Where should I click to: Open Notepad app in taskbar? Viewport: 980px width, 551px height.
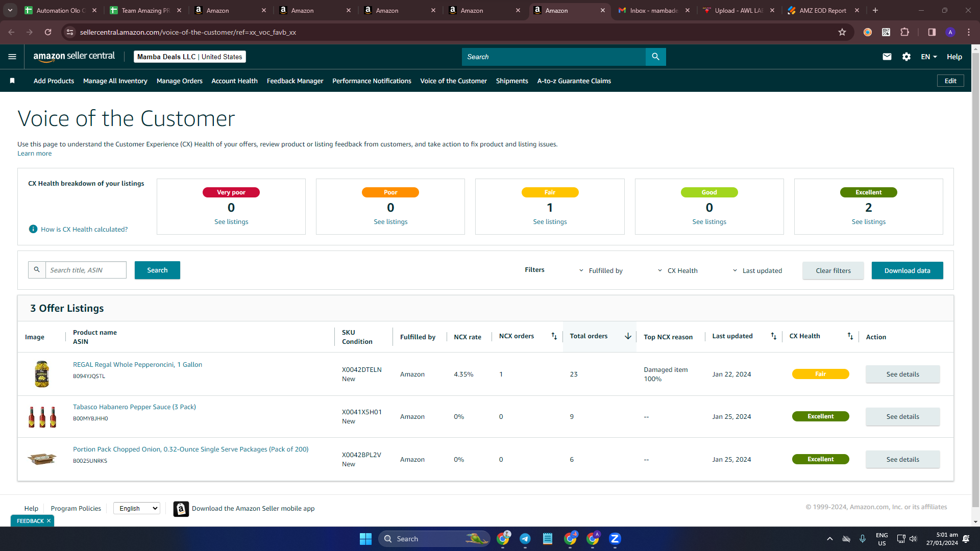pyautogui.click(x=548, y=539)
